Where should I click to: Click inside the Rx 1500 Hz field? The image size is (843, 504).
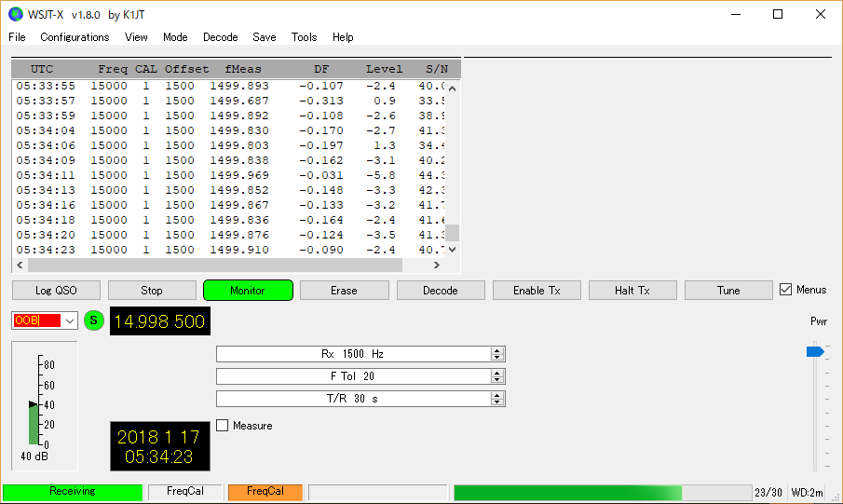point(353,354)
